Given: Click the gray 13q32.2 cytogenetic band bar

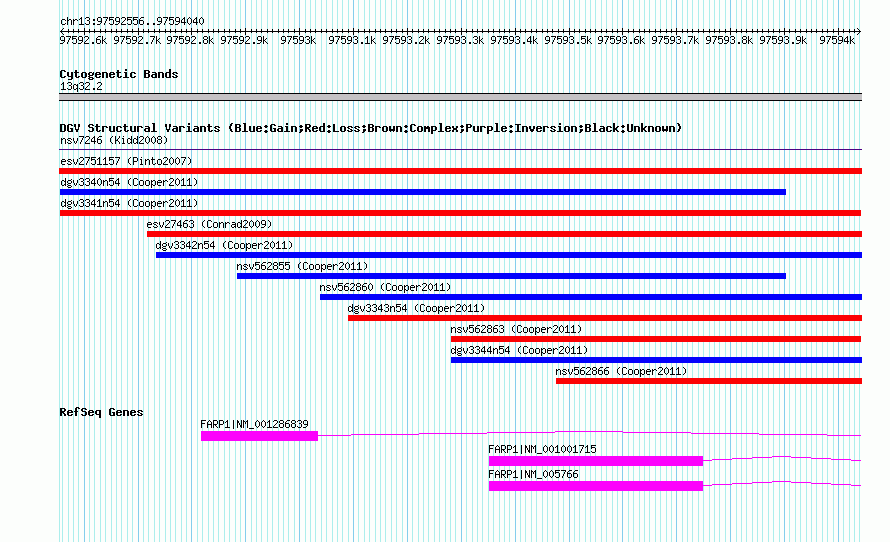Looking at the screenshot, I should pos(460,97).
